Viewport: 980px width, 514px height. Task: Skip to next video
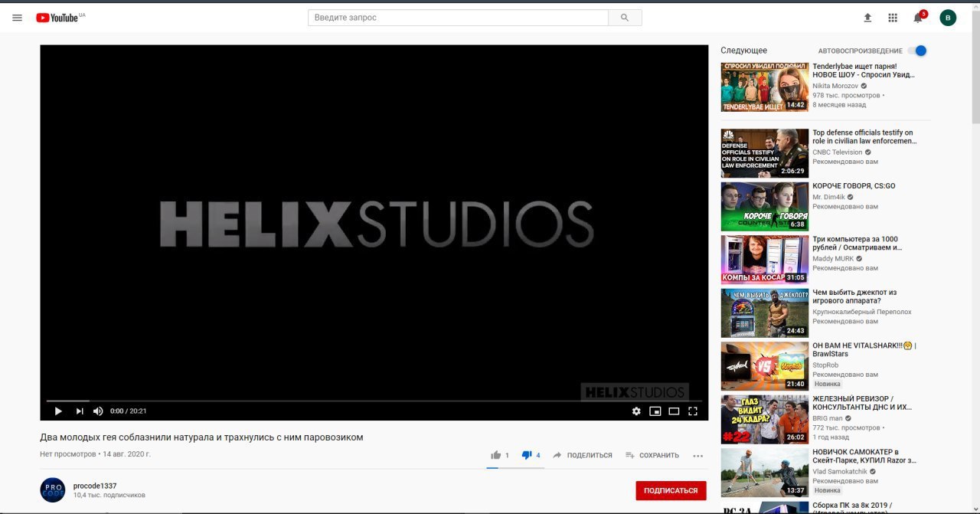(80, 411)
